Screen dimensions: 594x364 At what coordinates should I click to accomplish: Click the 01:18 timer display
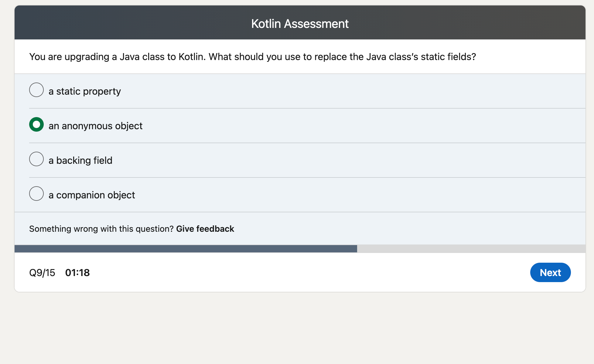(78, 272)
